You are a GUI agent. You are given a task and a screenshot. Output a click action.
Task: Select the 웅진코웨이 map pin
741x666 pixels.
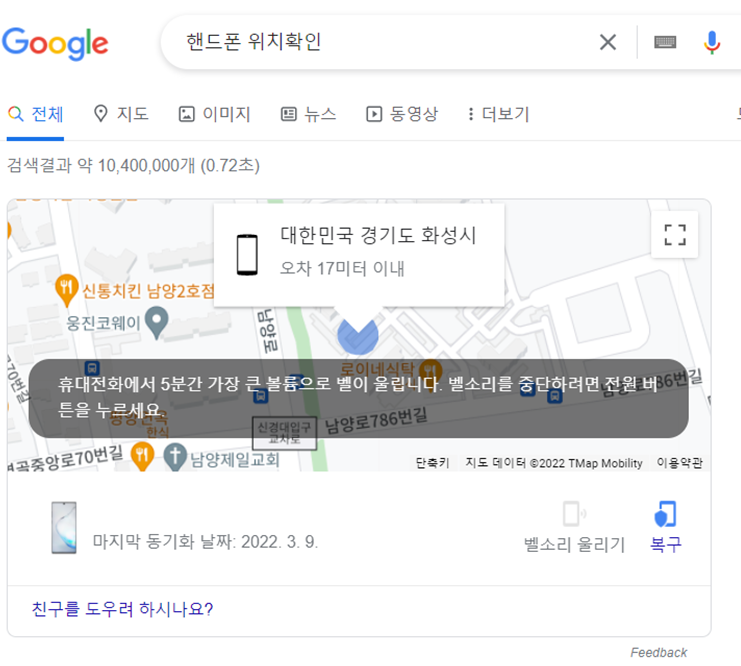pyautogui.click(x=156, y=322)
